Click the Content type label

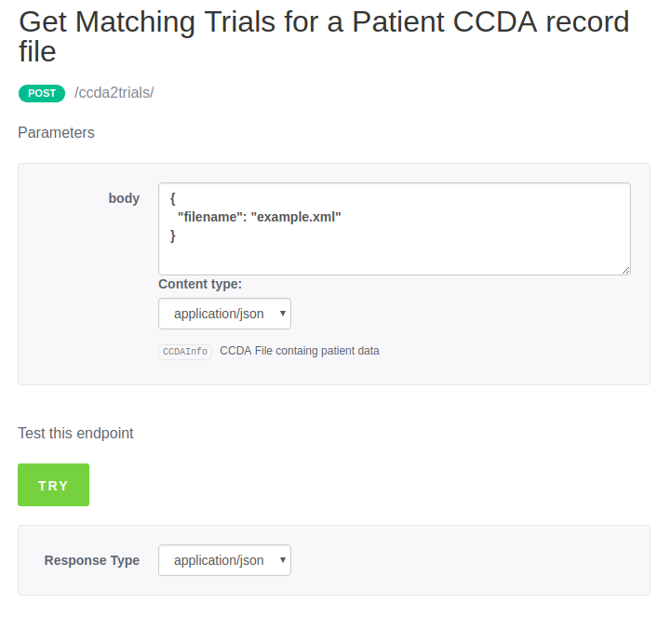click(200, 284)
